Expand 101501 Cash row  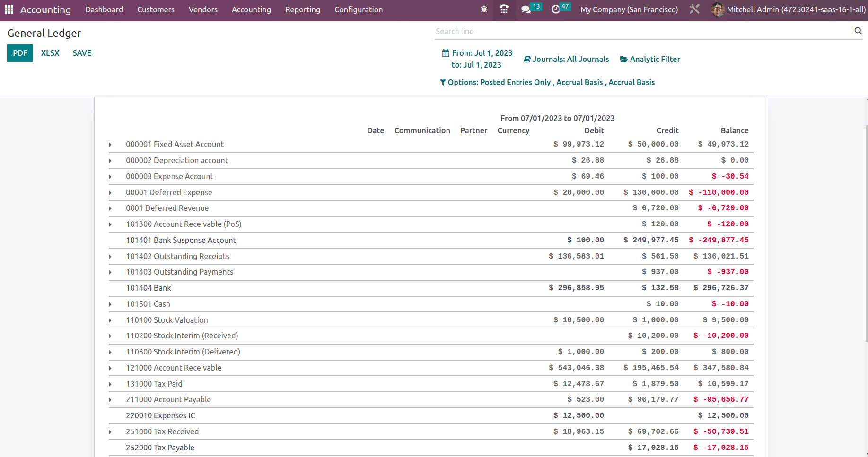click(x=110, y=304)
